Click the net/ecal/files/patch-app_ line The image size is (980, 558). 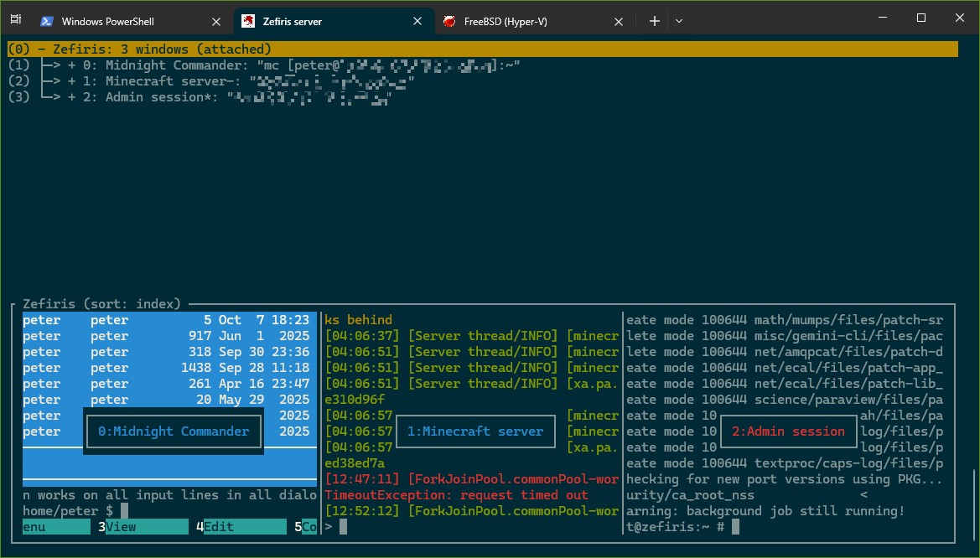785,368
